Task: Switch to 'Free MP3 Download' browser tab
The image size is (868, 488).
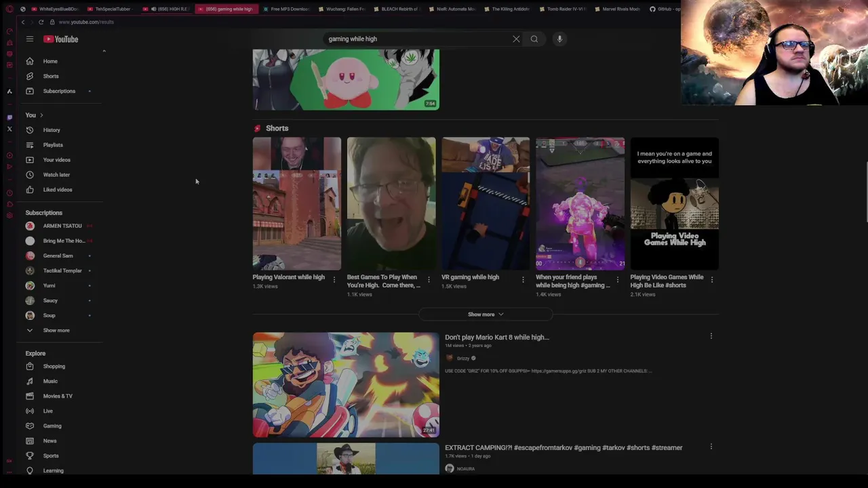Action: (286, 9)
